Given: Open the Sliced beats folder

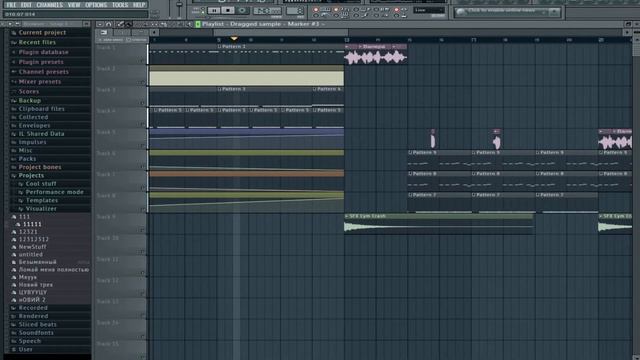Looking at the screenshot, I should (38, 324).
